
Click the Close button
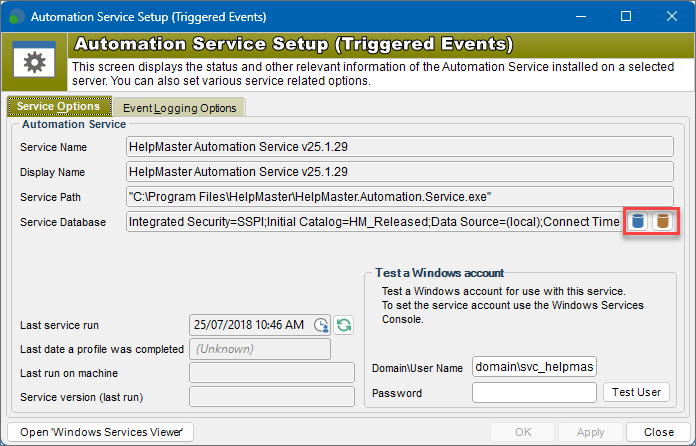659,432
